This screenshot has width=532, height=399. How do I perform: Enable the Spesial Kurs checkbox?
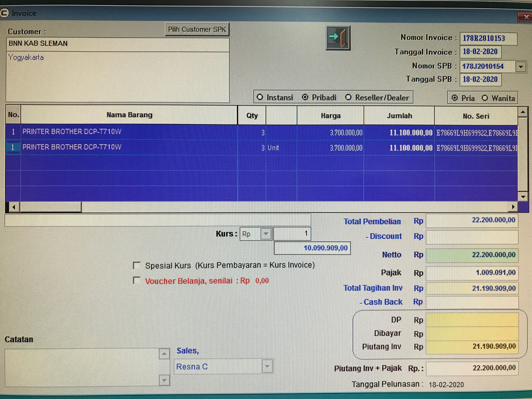coord(137,265)
